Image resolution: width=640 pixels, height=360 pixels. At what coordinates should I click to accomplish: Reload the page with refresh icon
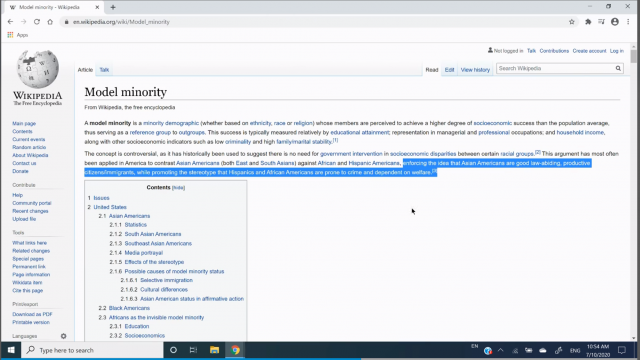[x=37, y=22]
